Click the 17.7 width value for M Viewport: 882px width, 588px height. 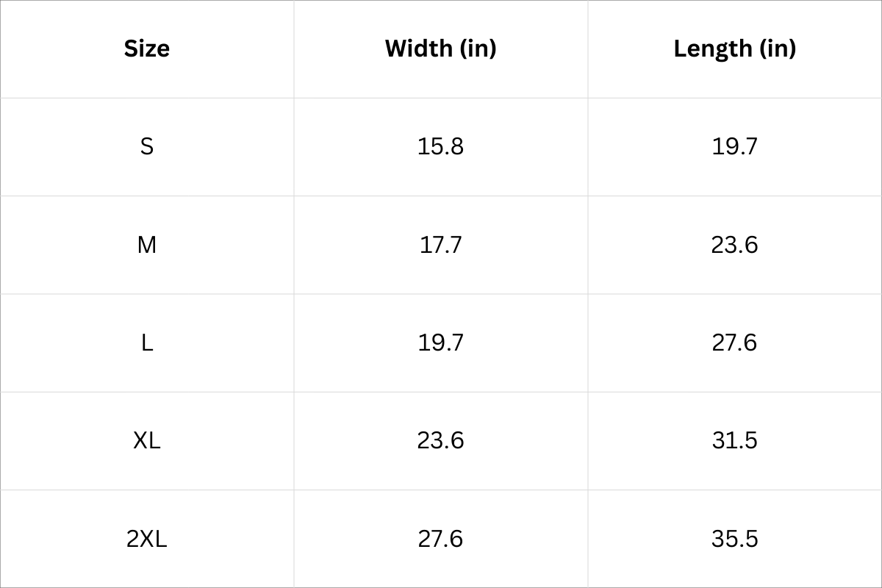pyautogui.click(x=440, y=245)
